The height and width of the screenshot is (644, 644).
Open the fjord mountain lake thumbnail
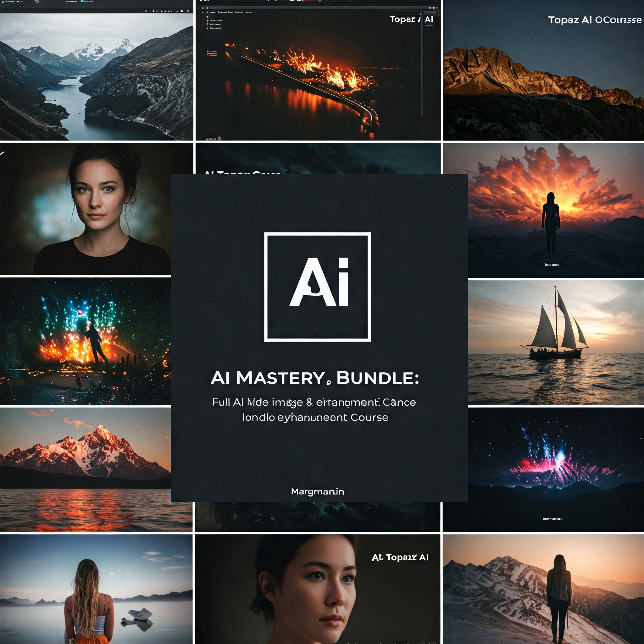pos(96,77)
